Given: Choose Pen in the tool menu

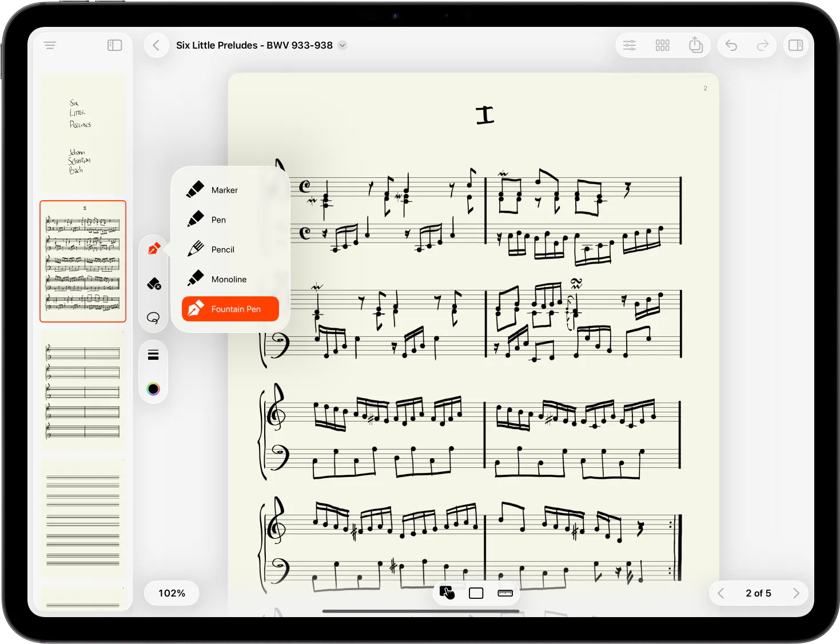Looking at the screenshot, I should click(230, 220).
